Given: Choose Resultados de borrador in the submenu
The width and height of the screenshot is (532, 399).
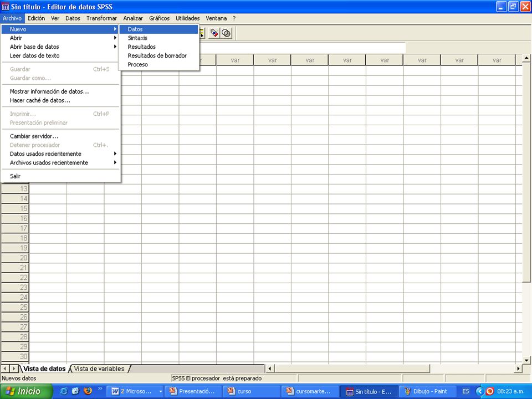Looking at the screenshot, I should coord(158,55).
